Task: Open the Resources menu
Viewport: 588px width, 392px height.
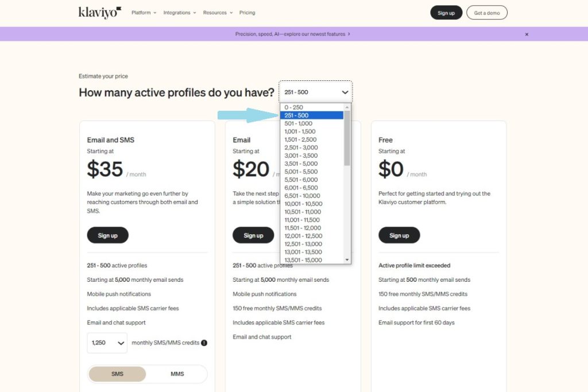Action: [x=218, y=13]
